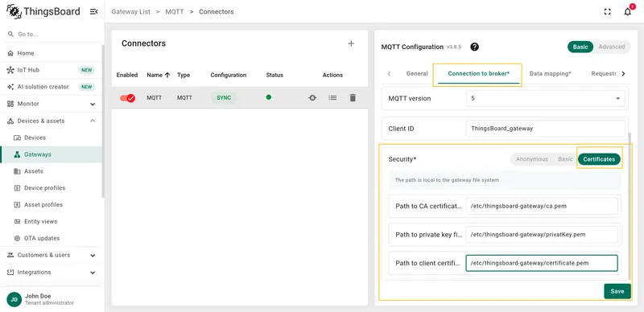Click the private key path field

coord(541,235)
